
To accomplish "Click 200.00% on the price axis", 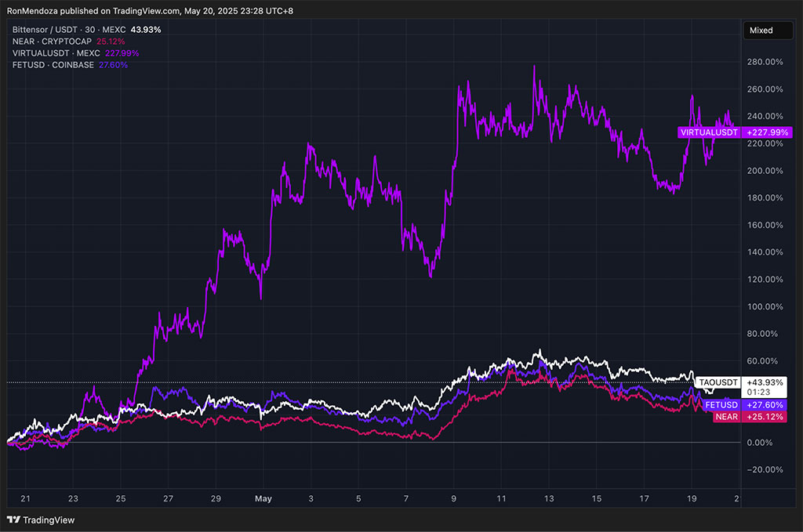I will [x=765, y=170].
